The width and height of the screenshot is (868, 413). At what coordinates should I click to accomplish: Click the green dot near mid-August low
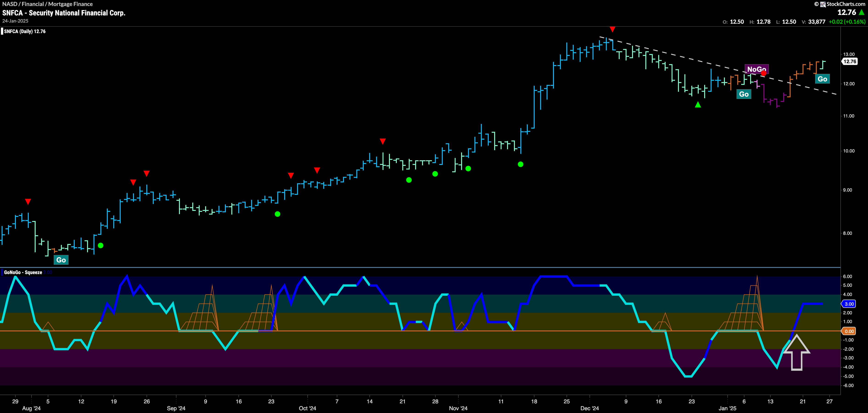[x=100, y=245]
